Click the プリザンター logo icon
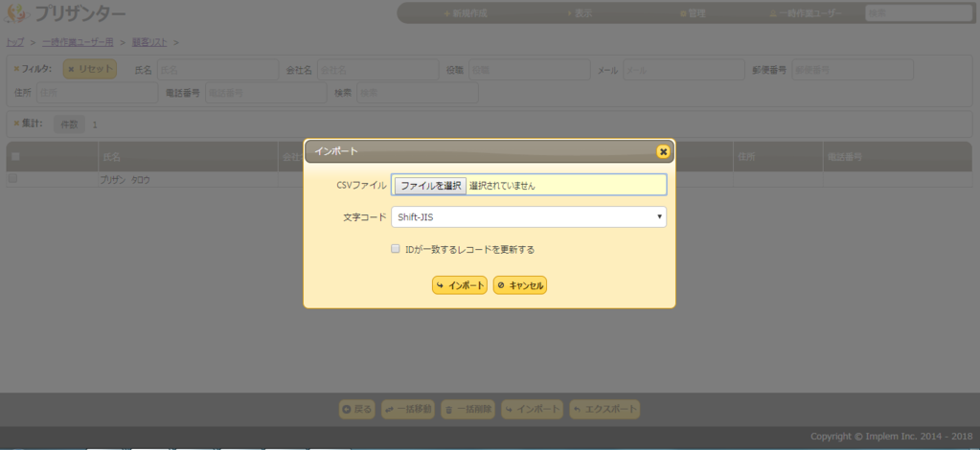Viewport: 980px width, 450px height. click(17, 12)
